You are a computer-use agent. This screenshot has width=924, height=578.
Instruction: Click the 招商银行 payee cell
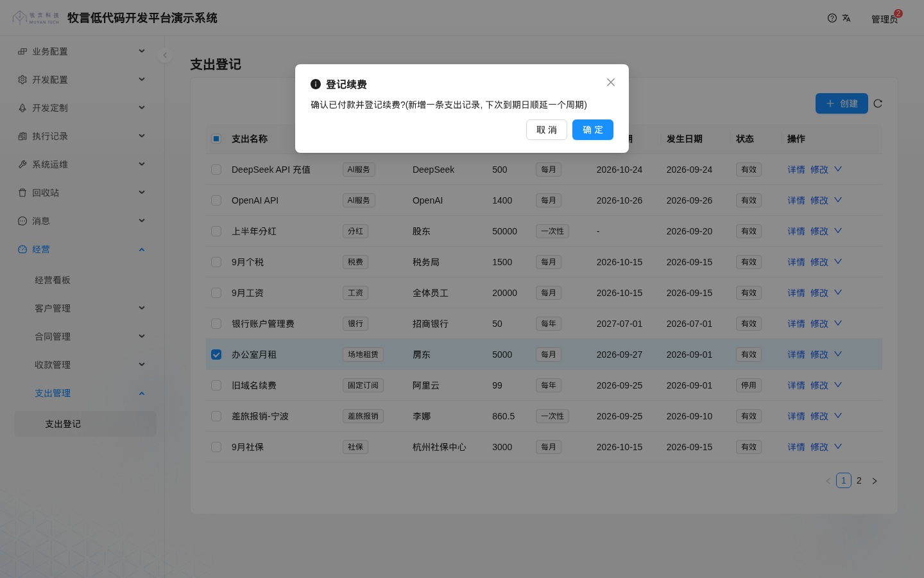click(x=431, y=324)
